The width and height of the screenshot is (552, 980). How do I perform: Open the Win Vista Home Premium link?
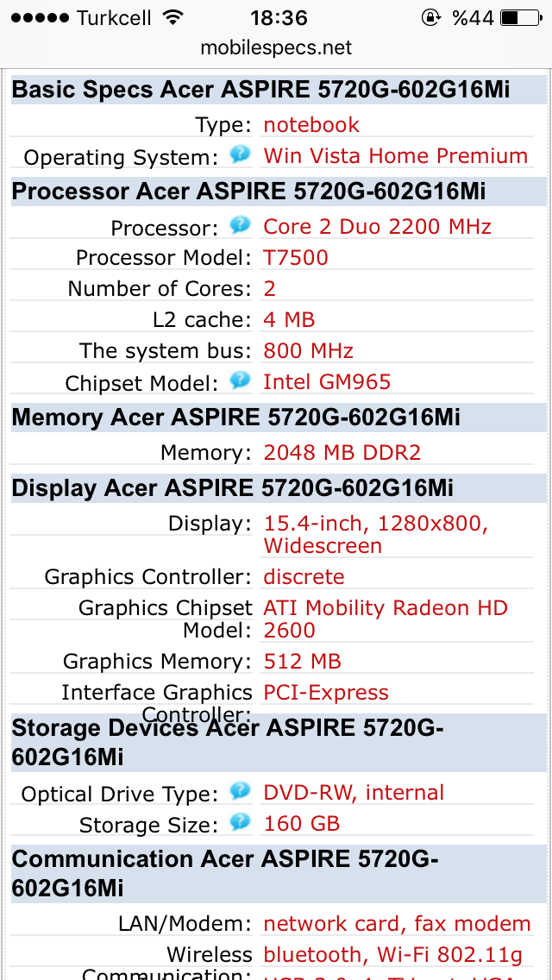click(x=396, y=155)
